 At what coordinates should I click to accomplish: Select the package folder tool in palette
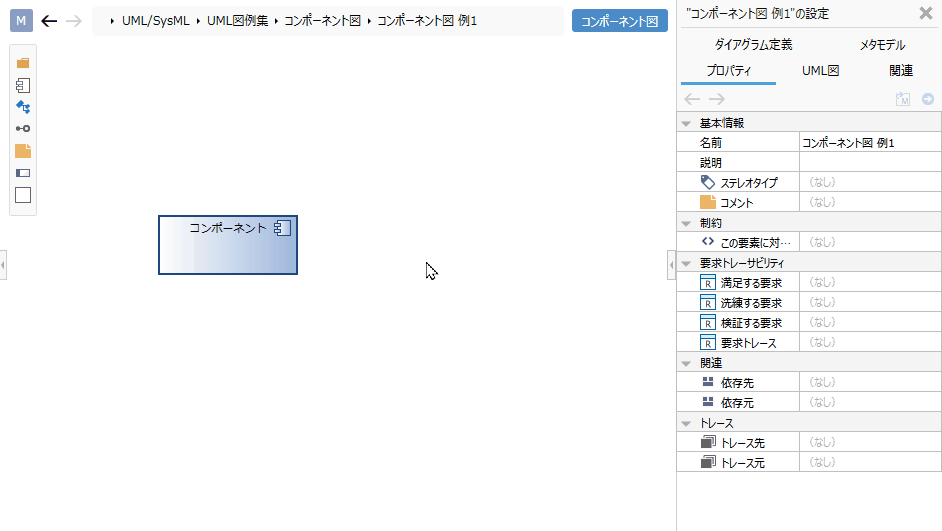tap(23, 63)
